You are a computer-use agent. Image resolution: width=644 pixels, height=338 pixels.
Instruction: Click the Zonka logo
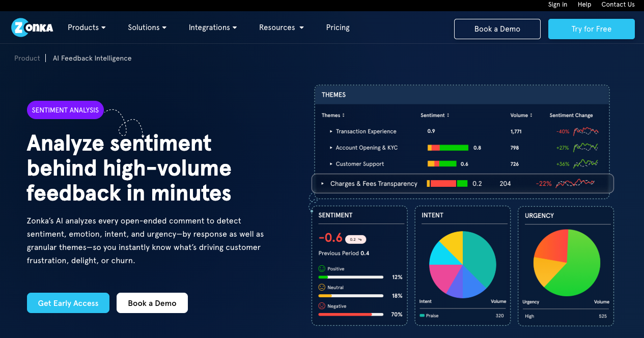(32, 27)
